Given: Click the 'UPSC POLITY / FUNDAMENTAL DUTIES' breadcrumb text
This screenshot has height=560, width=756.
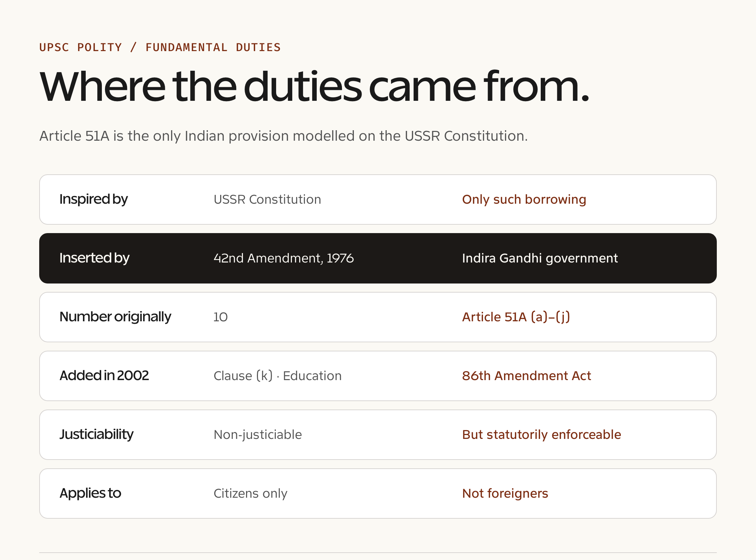Looking at the screenshot, I should pyautogui.click(x=160, y=47).
